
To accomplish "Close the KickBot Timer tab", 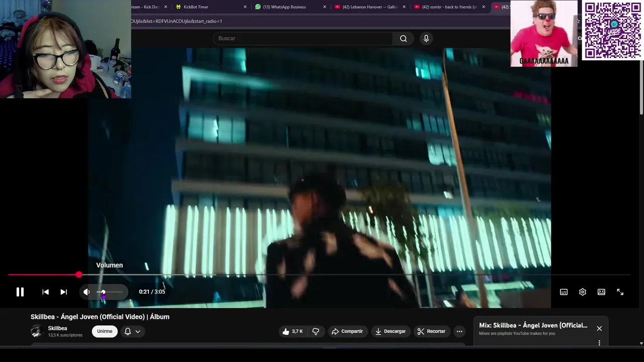I will pos(245,7).
